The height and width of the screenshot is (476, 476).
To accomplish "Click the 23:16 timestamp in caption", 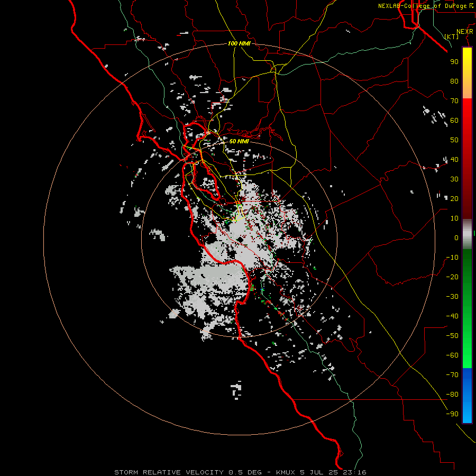I will coord(354,472).
